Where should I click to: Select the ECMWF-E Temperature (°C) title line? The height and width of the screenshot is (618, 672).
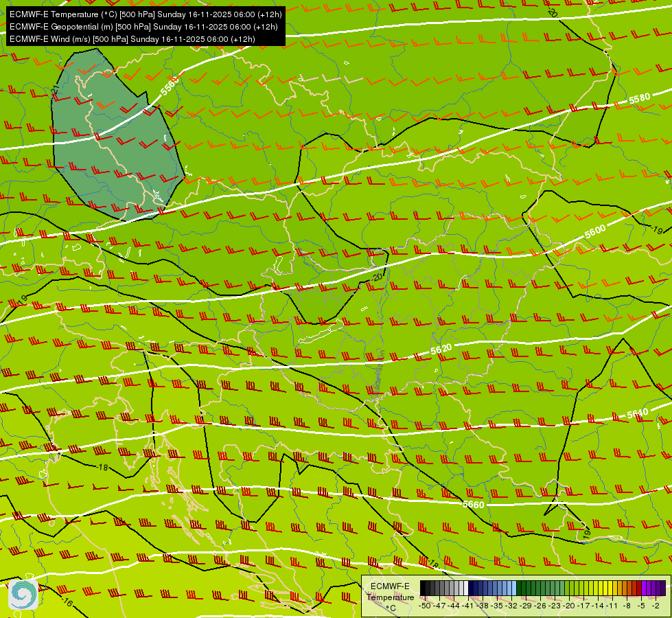[146, 14]
